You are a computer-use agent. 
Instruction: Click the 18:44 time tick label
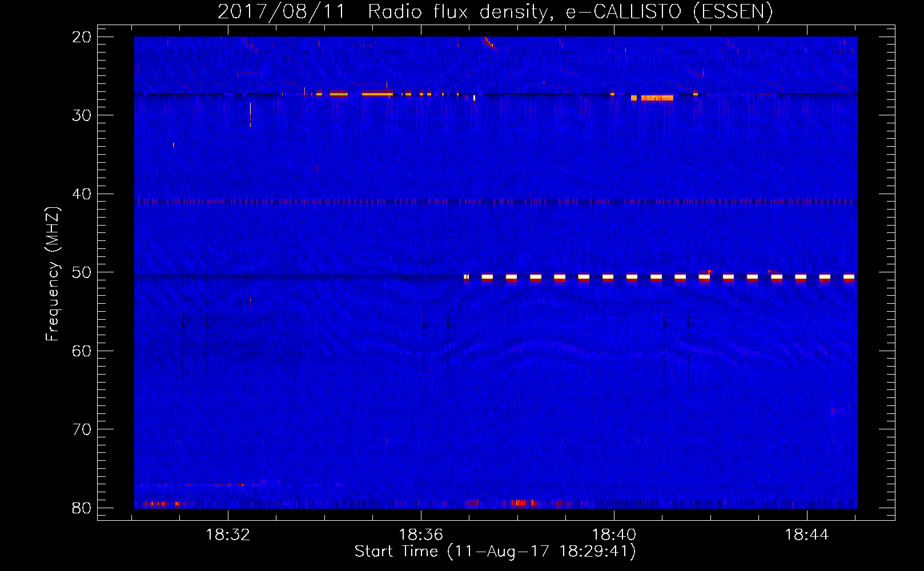(807, 535)
